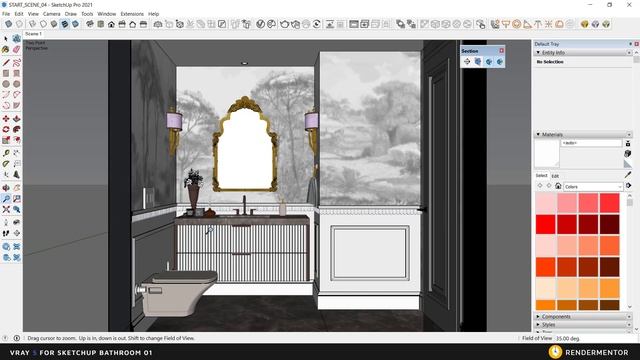The height and width of the screenshot is (360, 640).
Task: Open the material Details arrow menu
Action: tap(628, 186)
